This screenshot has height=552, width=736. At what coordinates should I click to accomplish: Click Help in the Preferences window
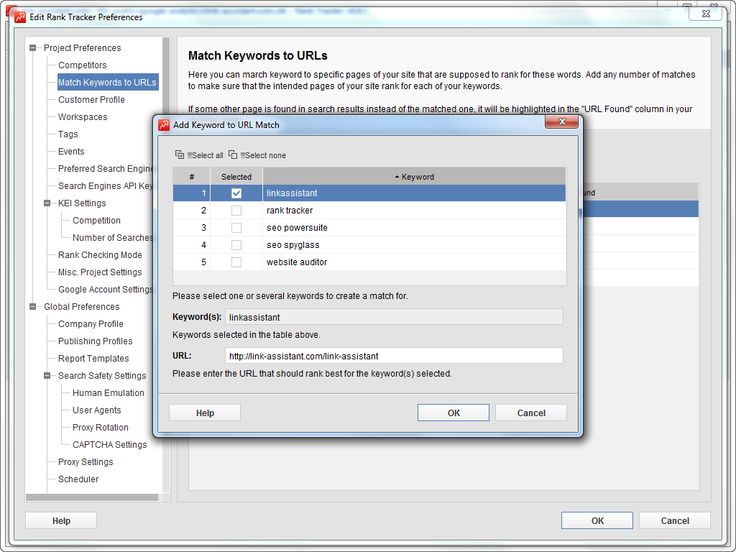[61, 521]
